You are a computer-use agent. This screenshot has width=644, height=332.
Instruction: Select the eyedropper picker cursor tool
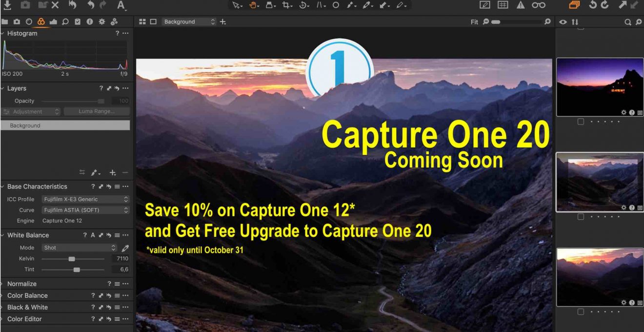[x=367, y=5]
